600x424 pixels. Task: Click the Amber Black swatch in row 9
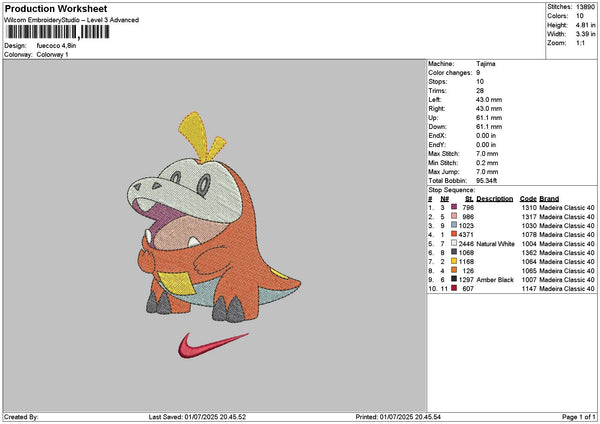[454, 279]
